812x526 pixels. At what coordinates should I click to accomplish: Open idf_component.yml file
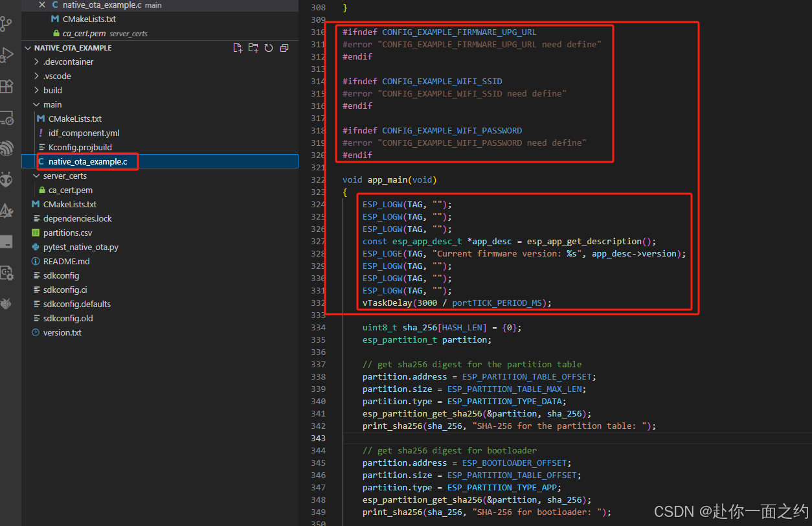84,133
